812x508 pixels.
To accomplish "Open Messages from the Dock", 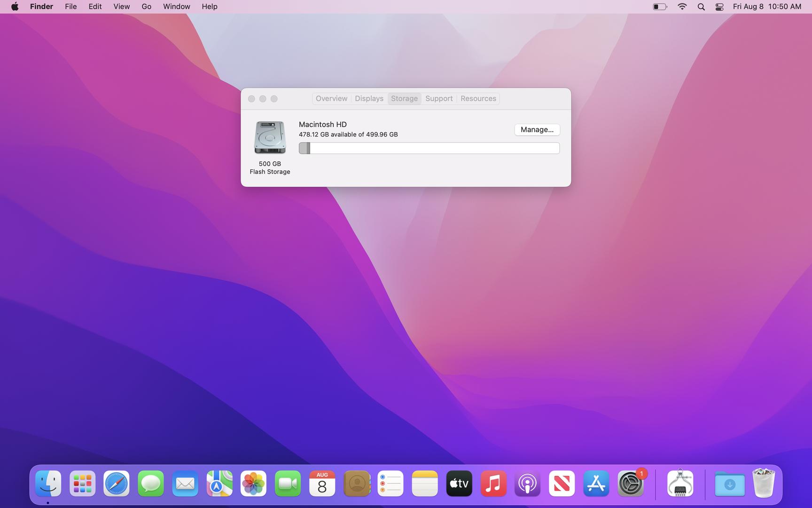I will pos(151,484).
